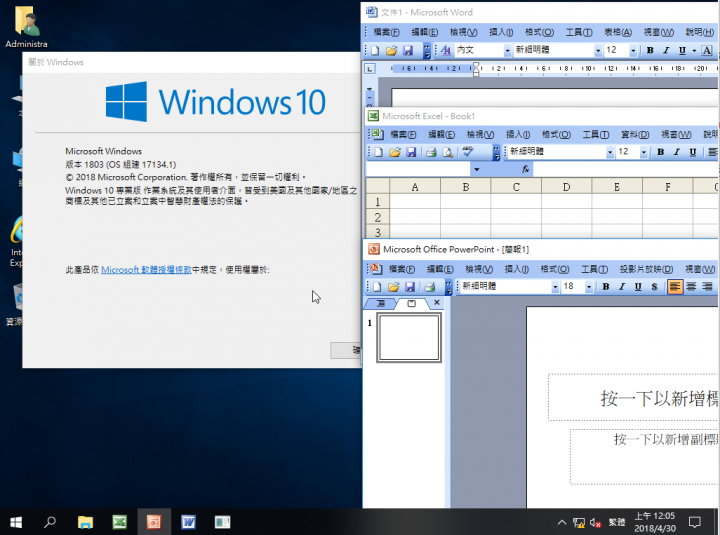Click the Print icon in Excel toolbar

pyautogui.click(x=431, y=152)
